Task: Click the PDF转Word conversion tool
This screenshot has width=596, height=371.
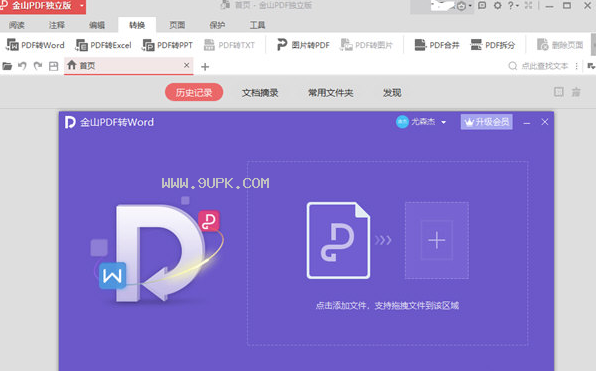Action: (35, 45)
